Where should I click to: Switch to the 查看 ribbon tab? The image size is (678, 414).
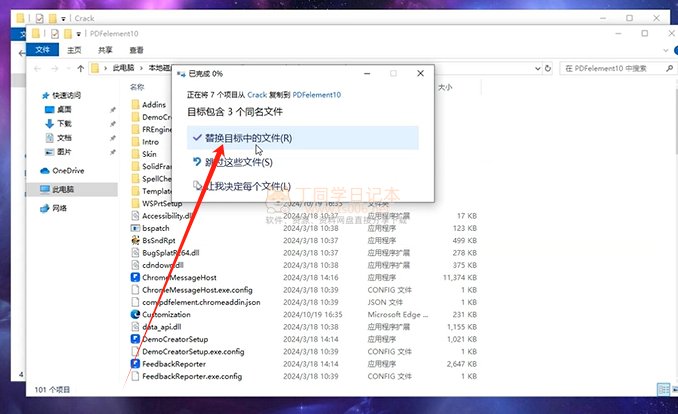(136, 49)
